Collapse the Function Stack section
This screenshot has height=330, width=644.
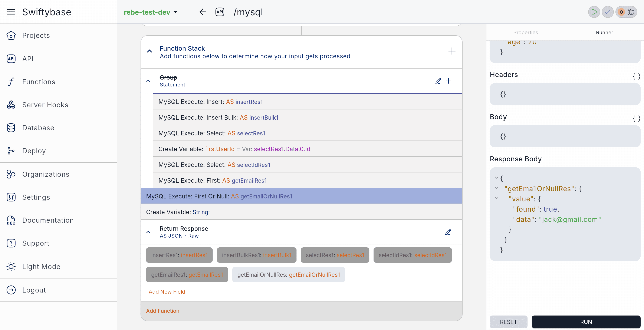point(149,51)
